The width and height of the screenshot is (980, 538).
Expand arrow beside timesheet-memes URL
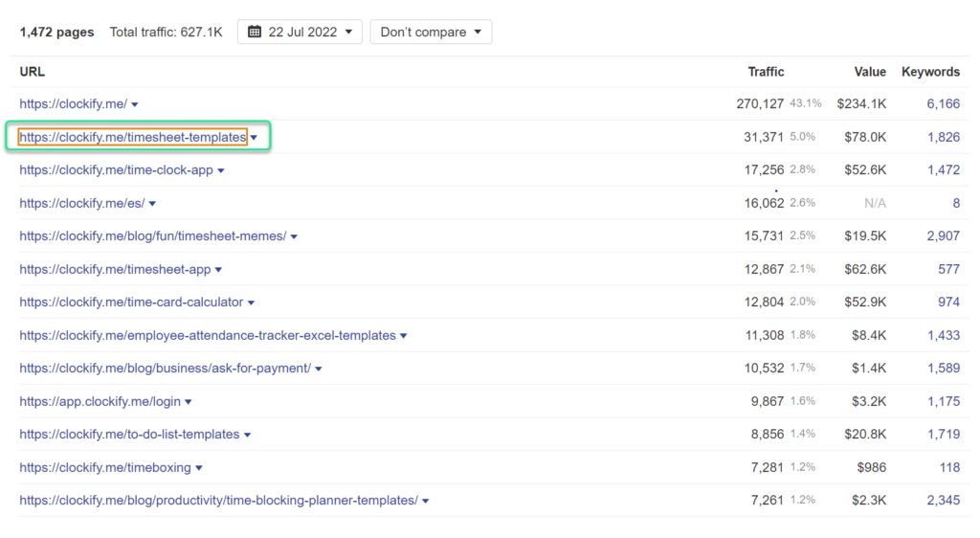tap(294, 236)
